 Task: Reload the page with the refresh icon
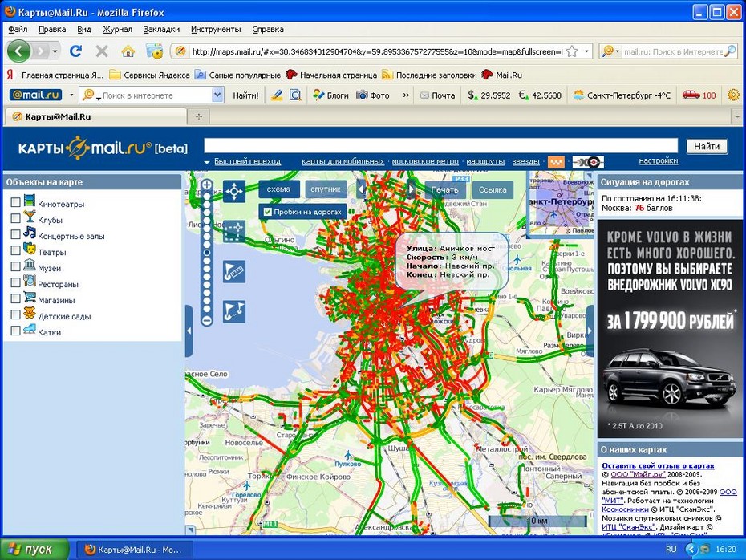click(x=75, y=51)
